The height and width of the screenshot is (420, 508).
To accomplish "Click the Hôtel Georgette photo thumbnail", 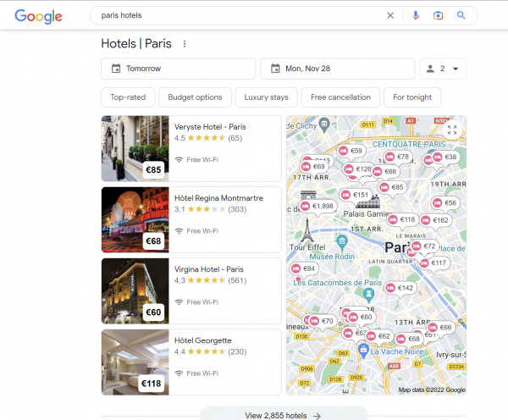I will click(135, 362).
